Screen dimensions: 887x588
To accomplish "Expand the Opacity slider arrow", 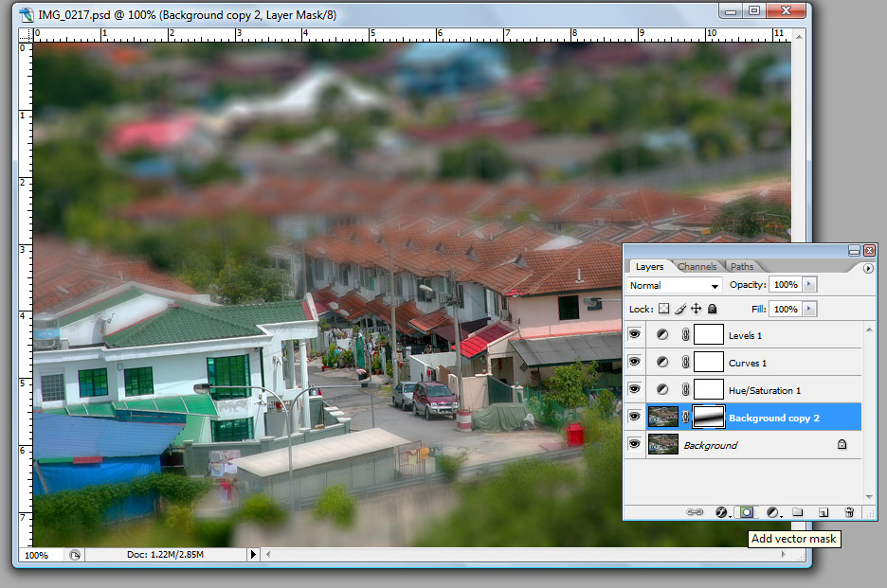I will (x=807, y=285).
